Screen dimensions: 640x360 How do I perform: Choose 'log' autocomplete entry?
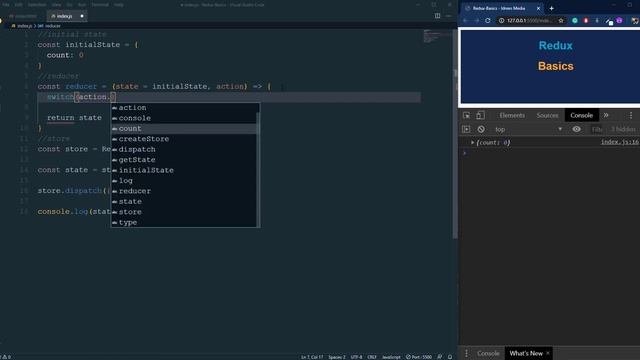184,181
